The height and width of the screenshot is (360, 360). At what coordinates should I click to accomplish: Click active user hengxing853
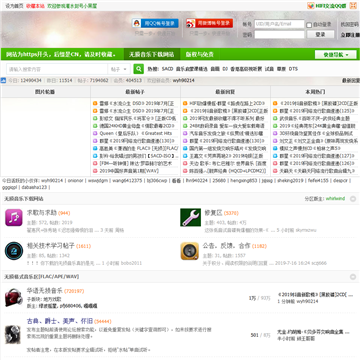[x=244, y=180]
